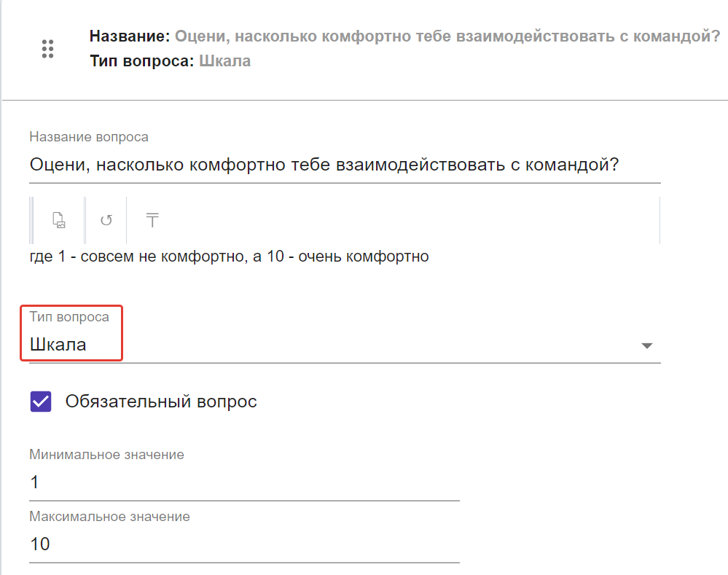728x575 pixels.
Task: Toggle the Обязательный вопрос checkbox label
Action: coord(161,402)
